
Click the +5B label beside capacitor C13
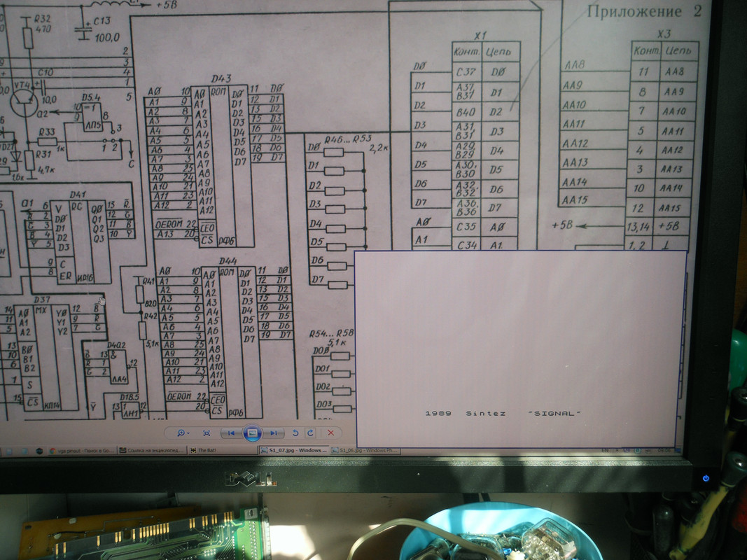pos(167,6)
